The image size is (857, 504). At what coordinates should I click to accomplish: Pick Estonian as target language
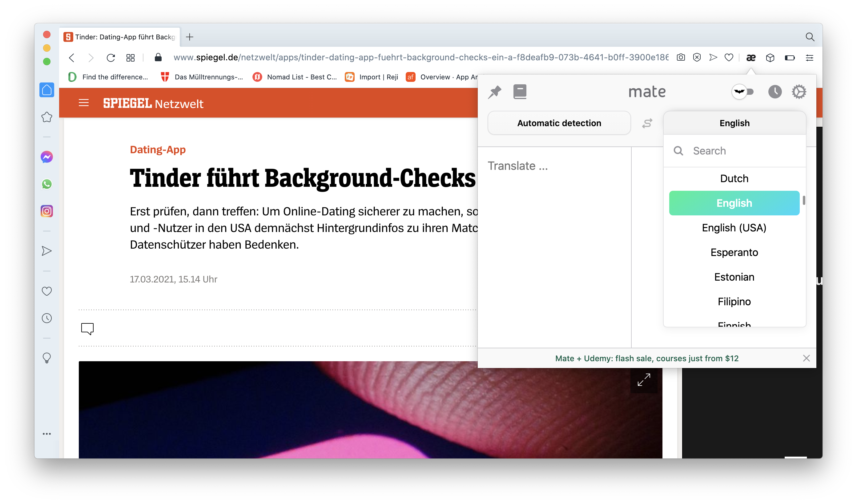point(734,277)
